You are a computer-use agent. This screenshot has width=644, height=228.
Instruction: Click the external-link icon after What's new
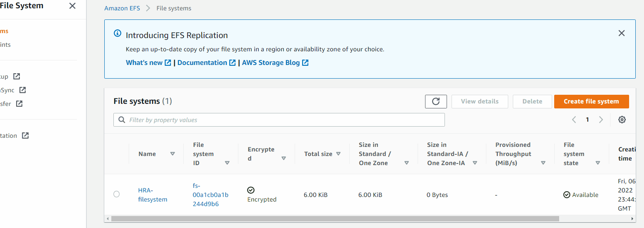[168, 62]
